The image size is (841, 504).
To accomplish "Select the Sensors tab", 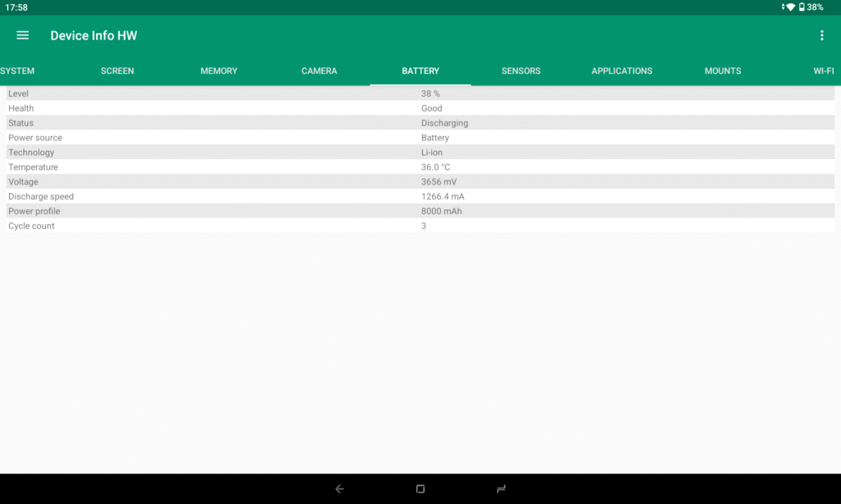I will [521, 71].
